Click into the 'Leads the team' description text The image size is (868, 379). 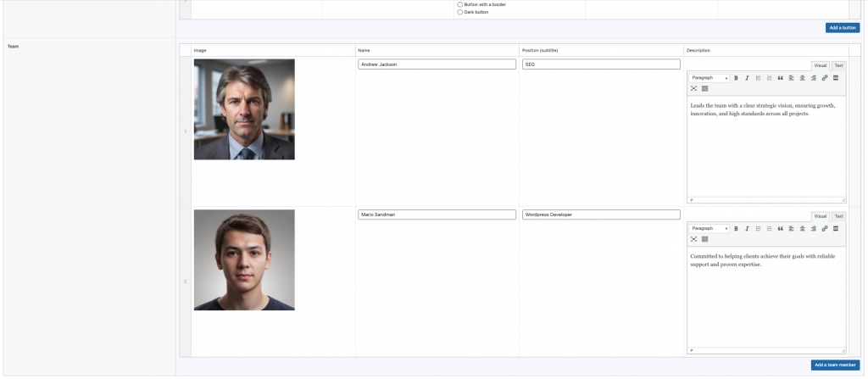763,109
